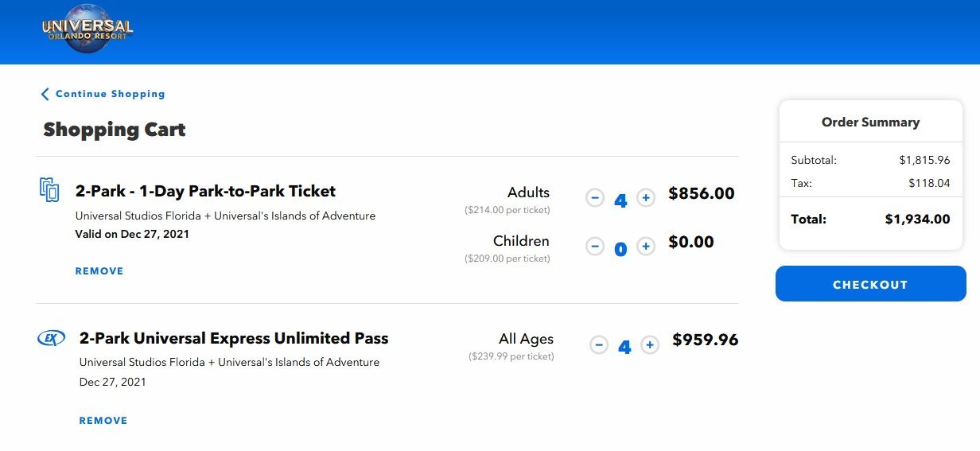Decrease Adults ticket quantity with minus
This screenshot has width=980, height=451.
595,197
